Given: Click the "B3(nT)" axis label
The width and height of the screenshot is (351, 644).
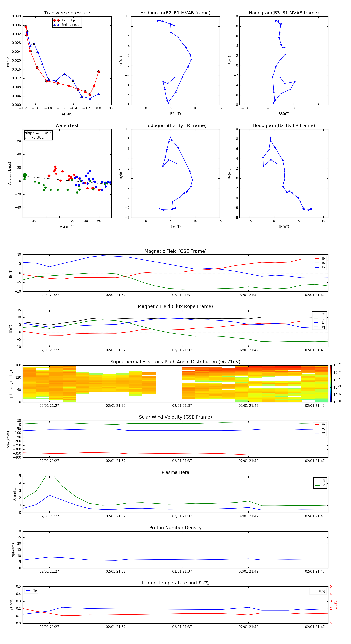Looking at the screenshot, I should click(x=284, y=114).
